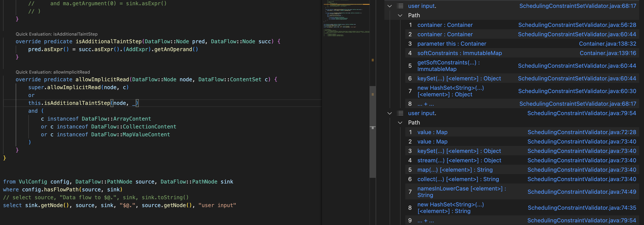Open SchedulingConstraintValidator.java:74:49 location link
This screenshot has width=644, height=225.
click(x=582, y=192)
